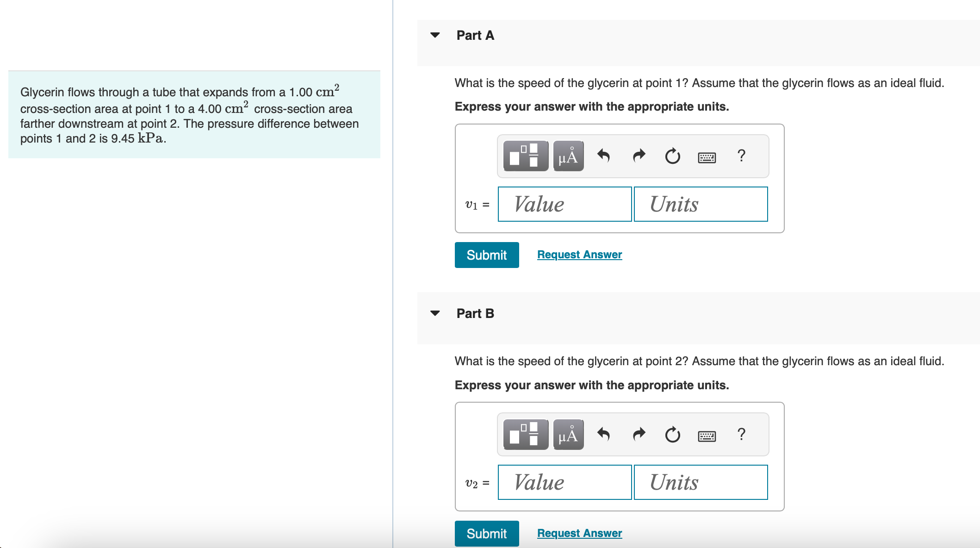Reset the Part B answer field

tap(672, 435)
